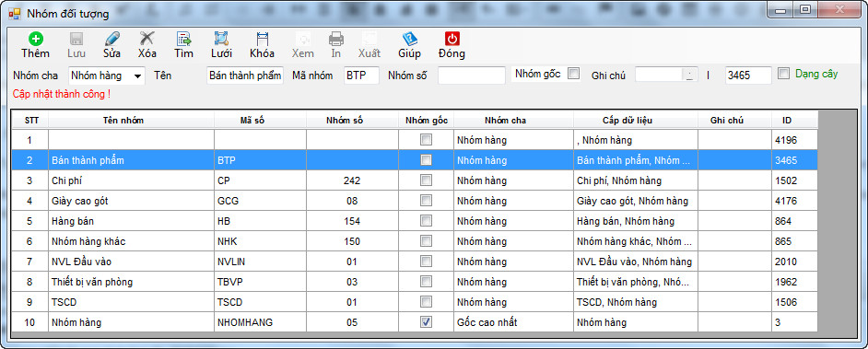Screen dimensions: 868x349
Task: Toggle the Nhóm gốc checkbox in form
Action: tap(574, 74)
